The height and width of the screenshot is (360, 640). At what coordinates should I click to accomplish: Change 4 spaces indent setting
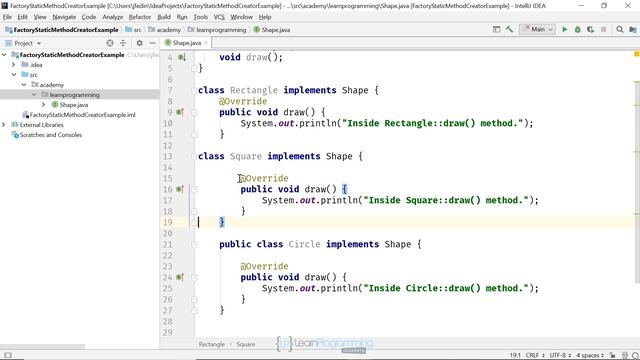(x=590, y=356)
